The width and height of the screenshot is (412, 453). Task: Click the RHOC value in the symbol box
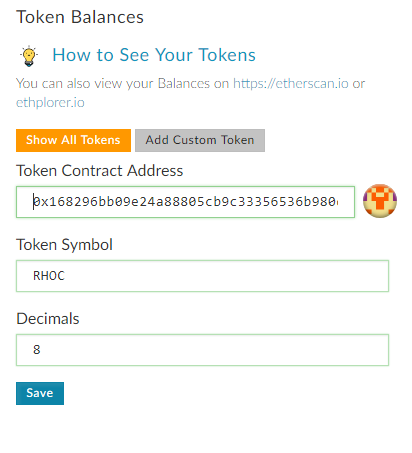[49, 276]
